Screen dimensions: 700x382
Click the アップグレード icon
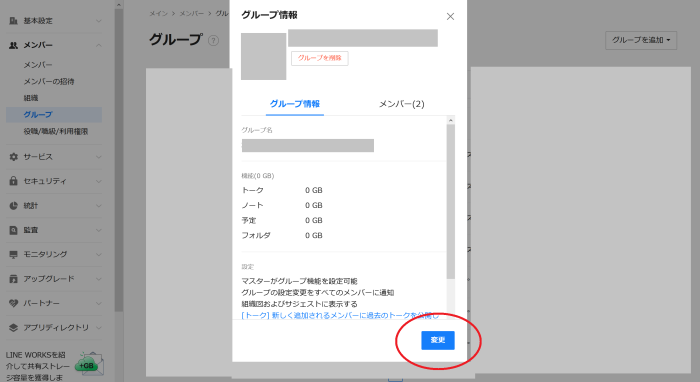(x=13, y=279)
